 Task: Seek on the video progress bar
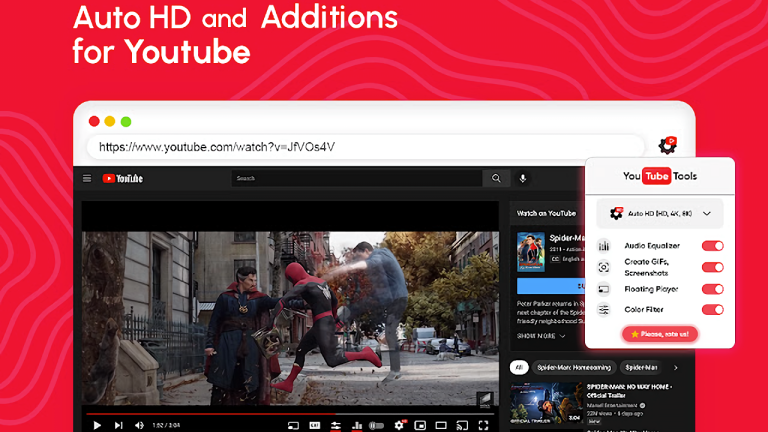tap(290, 414)
